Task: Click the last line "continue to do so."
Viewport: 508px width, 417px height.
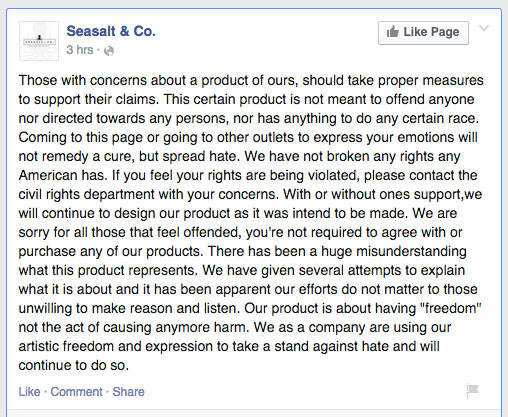Action: pos(74,366)
